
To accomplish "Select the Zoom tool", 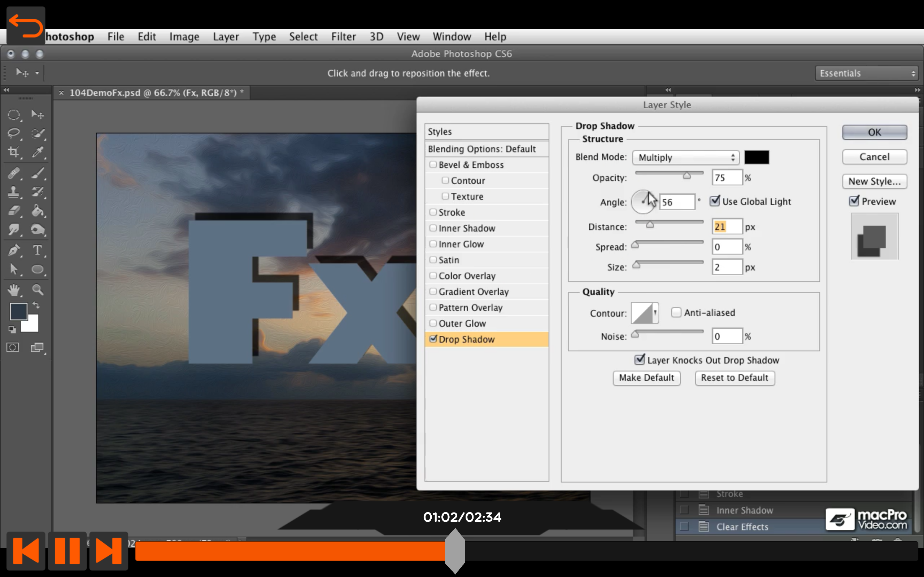I will pyautogui.click(x=38, y=290).
